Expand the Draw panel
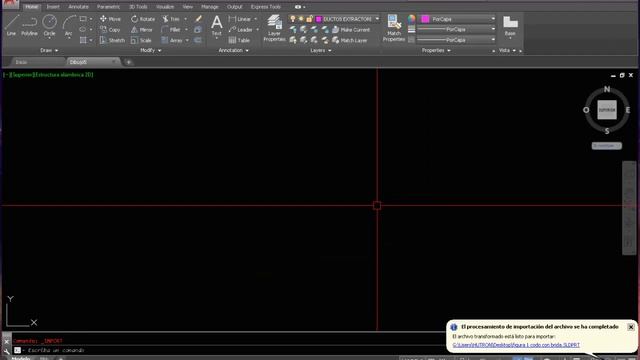The width and height of the screenshot is (640, 360). coord(49,50)
